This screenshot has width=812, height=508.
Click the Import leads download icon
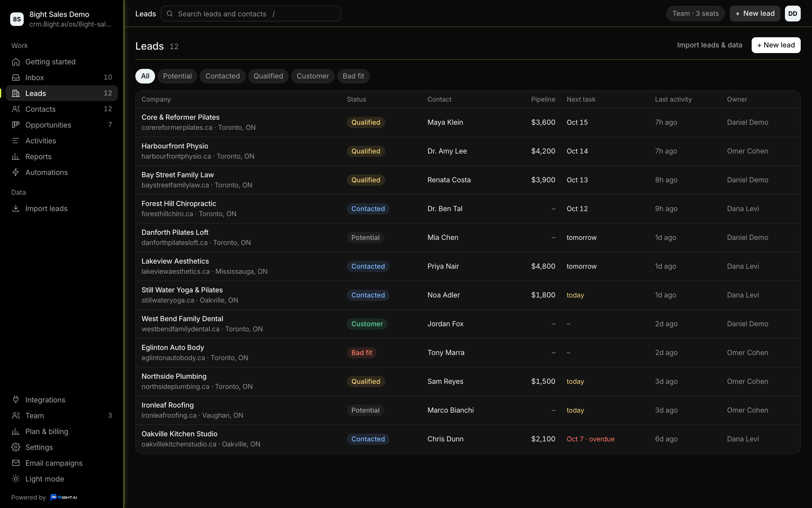tap(16, 209)
